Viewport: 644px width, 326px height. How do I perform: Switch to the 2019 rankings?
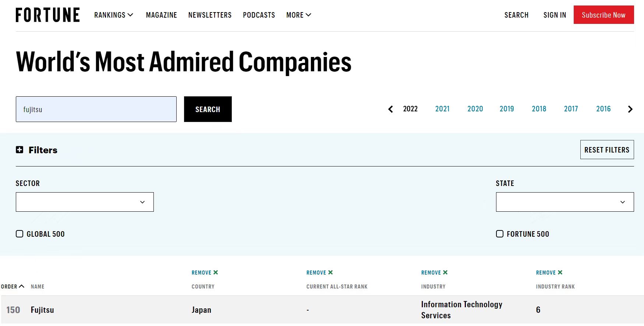507,109
